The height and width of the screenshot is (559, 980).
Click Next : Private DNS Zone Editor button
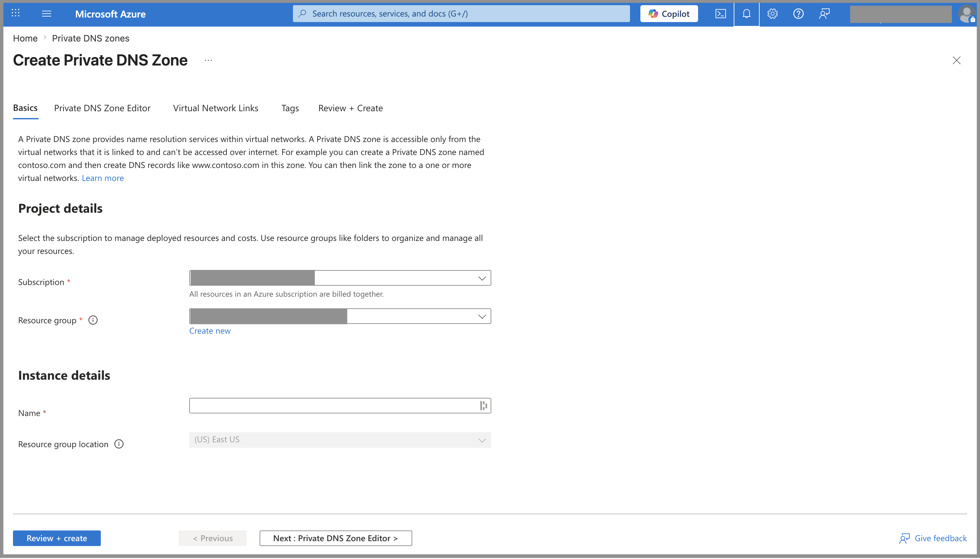click(x=336, y=538)
